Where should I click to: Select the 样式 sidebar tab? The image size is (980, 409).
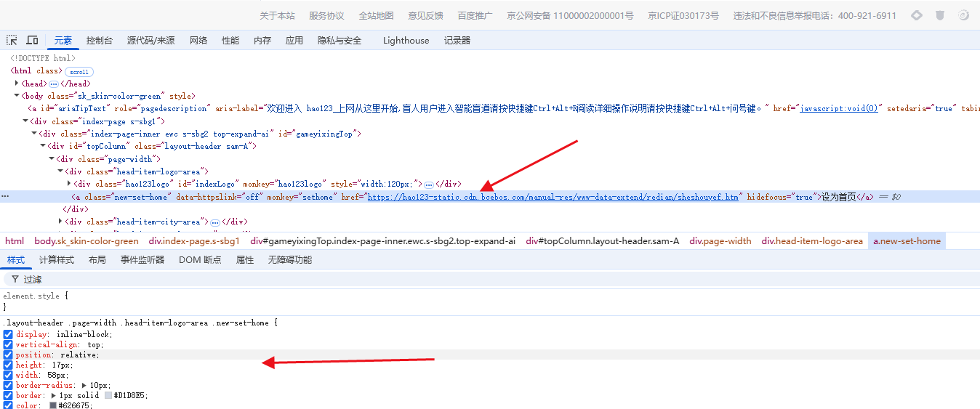pyautogui.click(x=16, y=260)
